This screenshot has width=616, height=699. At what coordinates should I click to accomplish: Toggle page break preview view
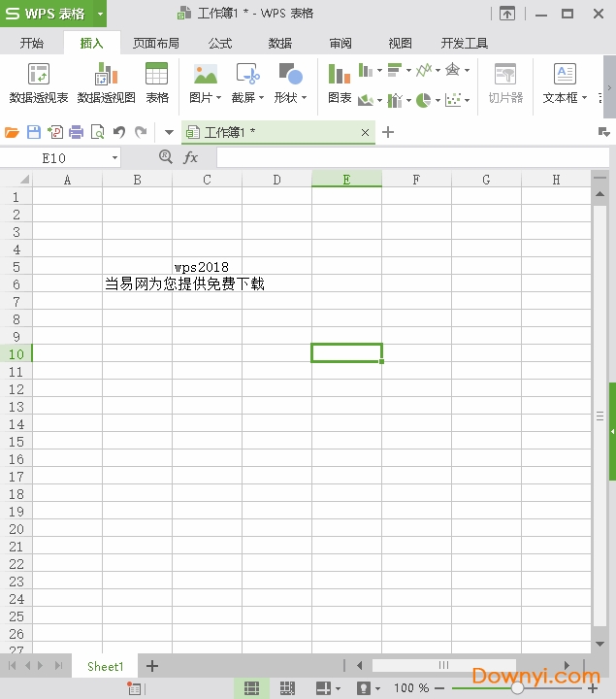(x=288, y=687)
